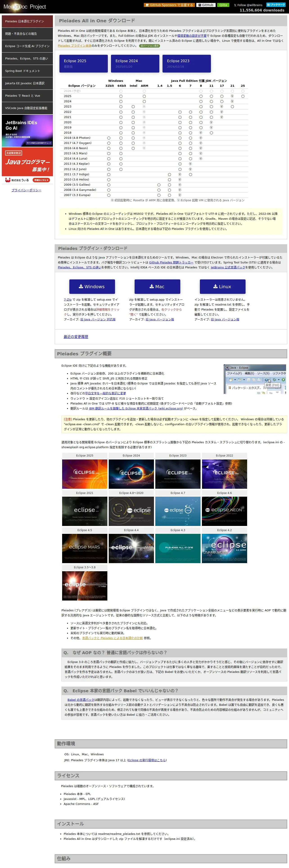Open Pleiades、Eclipse、STS の違い sidebar item
289x868 pixels.
point(27,59)
